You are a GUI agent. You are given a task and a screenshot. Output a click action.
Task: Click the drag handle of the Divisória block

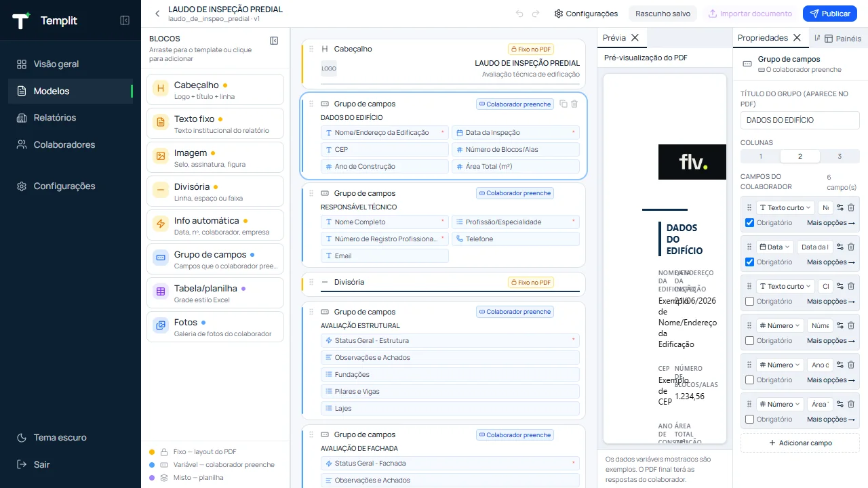point(311,282)
